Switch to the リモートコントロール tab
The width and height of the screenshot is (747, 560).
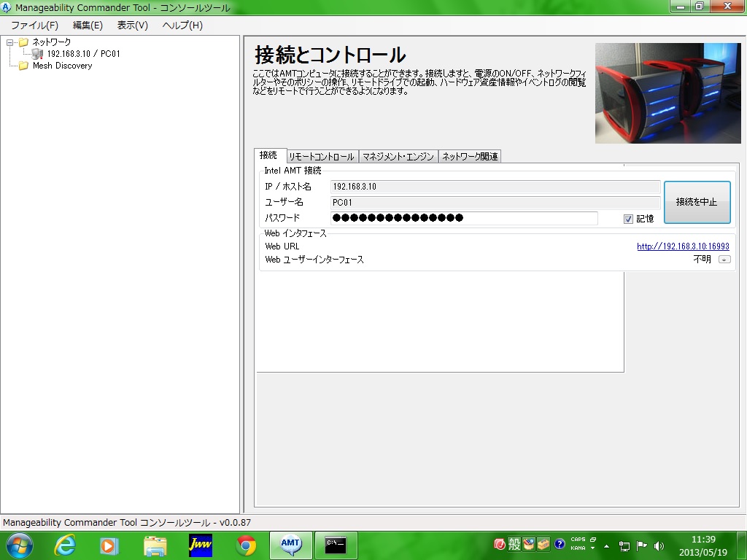322,157
